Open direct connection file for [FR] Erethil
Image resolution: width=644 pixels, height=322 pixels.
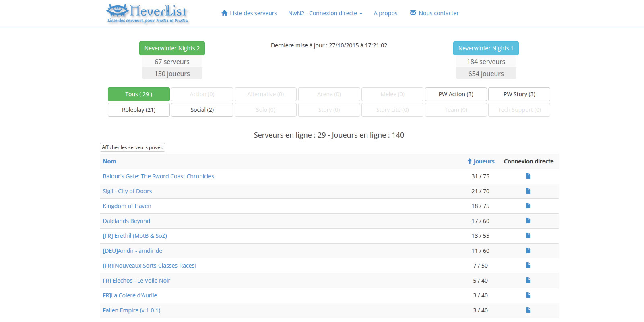528,235
